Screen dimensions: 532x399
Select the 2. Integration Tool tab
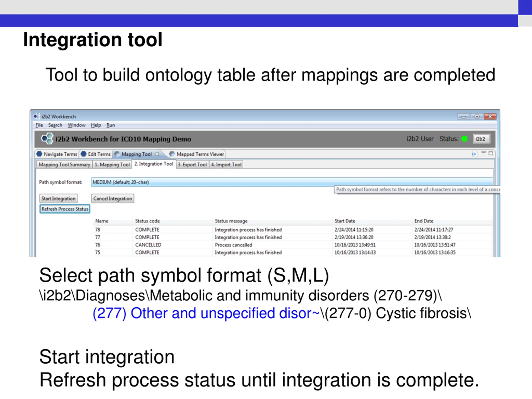point(154,164)
